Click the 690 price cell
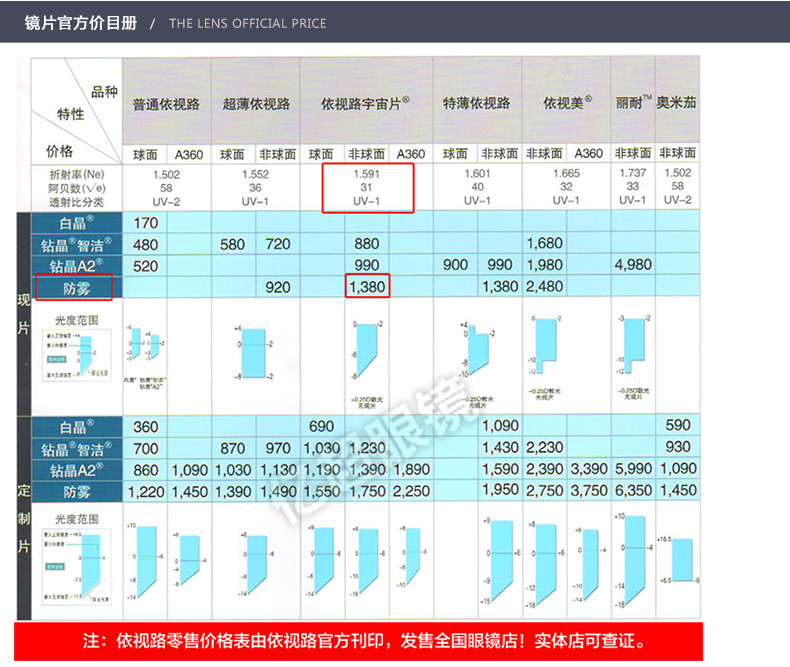The height and width of the screenshot is (667, 790). (321, 426)
